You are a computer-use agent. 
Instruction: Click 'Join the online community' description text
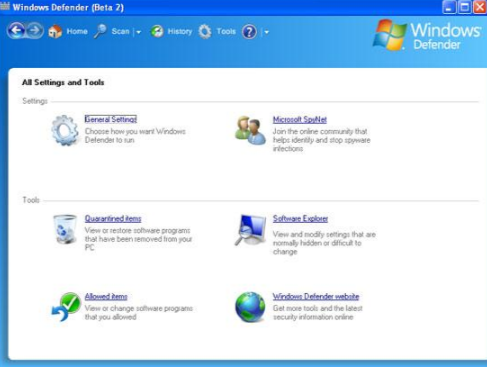pyautogui.click(x=321, y=140)
